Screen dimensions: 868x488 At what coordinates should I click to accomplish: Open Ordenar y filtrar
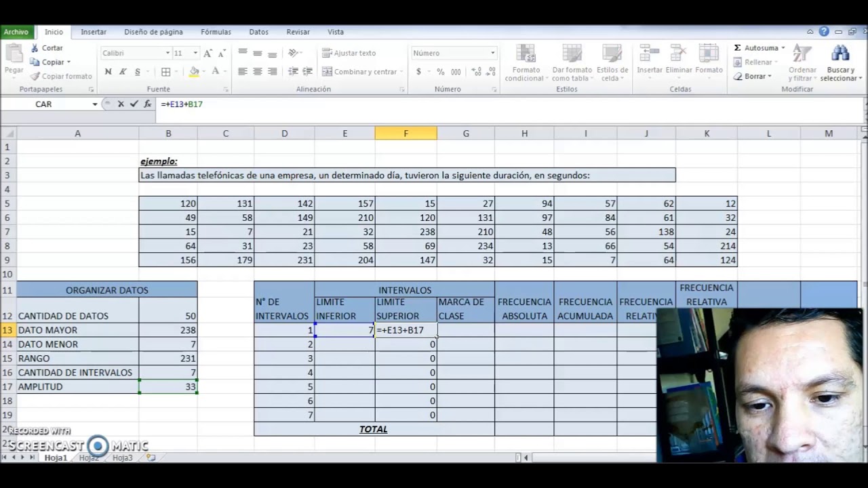click(x=802, y=63)
